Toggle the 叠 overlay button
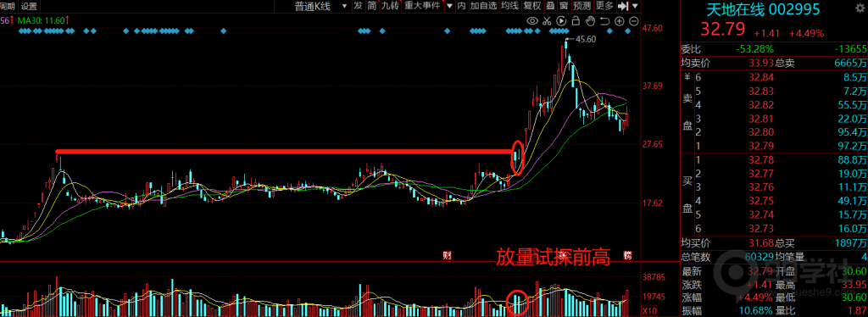 click(549, 6)
